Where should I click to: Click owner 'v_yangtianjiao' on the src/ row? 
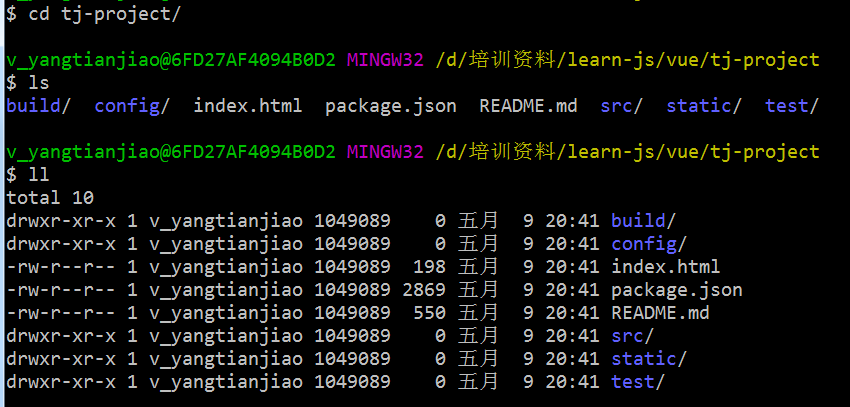(x=226, y=337)
